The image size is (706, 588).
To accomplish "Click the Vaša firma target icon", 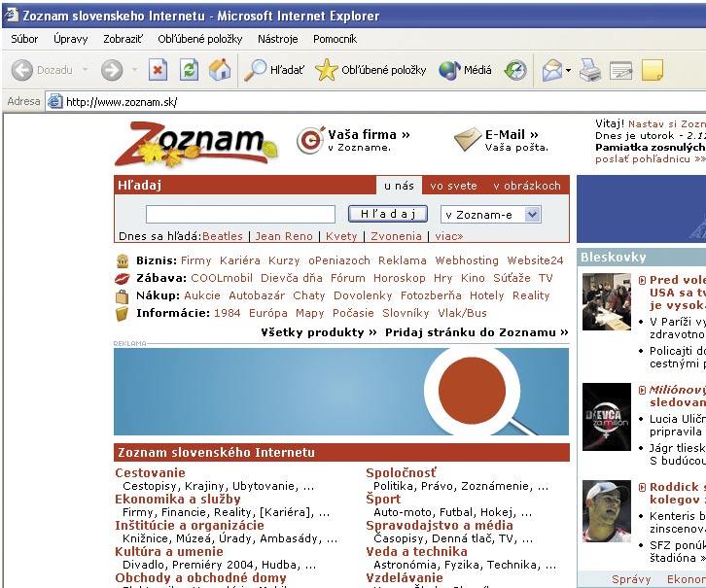I will tap(310, 140).
